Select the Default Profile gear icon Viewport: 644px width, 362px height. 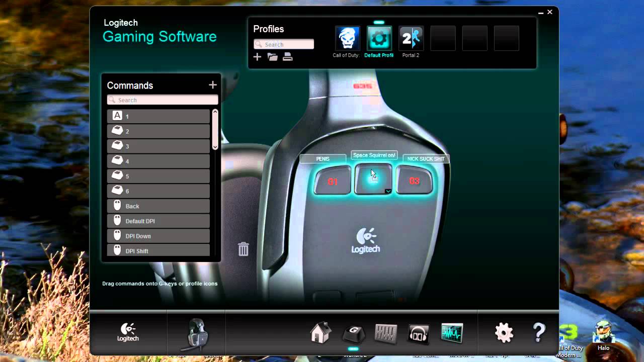tap(379, 39)
